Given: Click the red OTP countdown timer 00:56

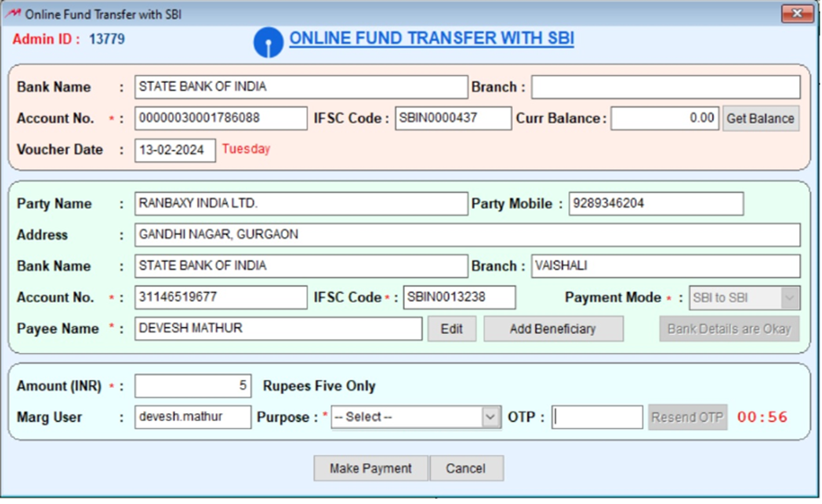Looking at the screenshot, I should 763,417.
